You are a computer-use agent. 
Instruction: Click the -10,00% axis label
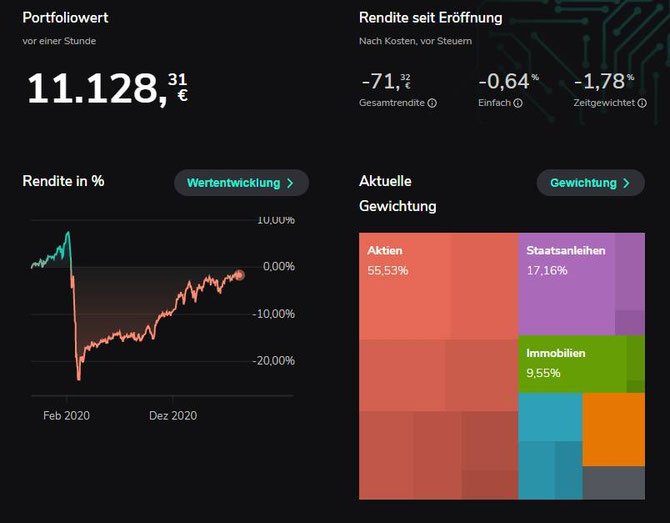pos(273,314)
